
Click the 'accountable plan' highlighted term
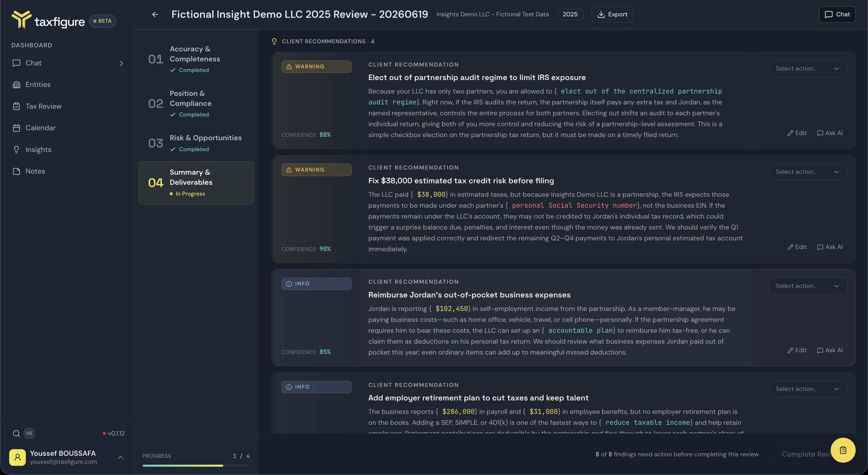coord(580,331)
